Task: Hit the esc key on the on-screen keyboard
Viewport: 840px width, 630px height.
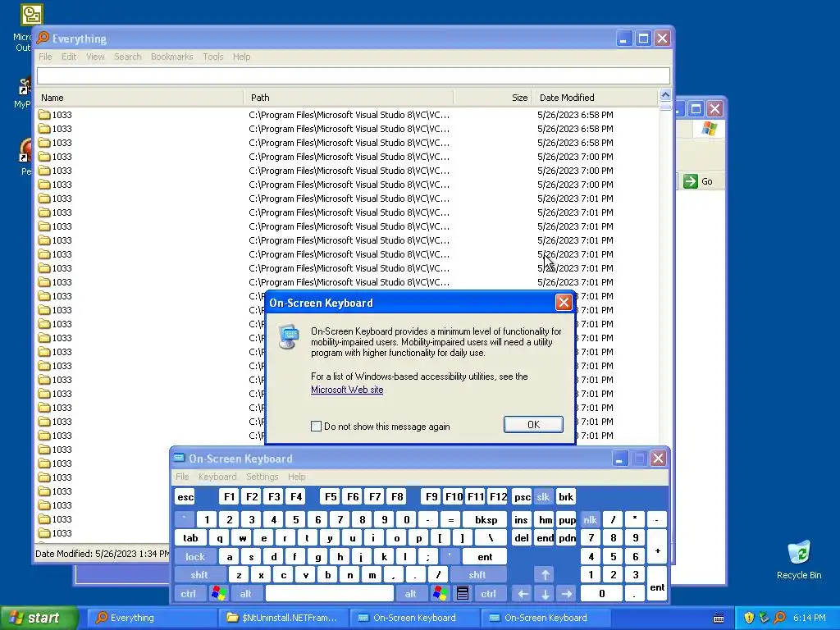Action: click(x=185, y=497)
